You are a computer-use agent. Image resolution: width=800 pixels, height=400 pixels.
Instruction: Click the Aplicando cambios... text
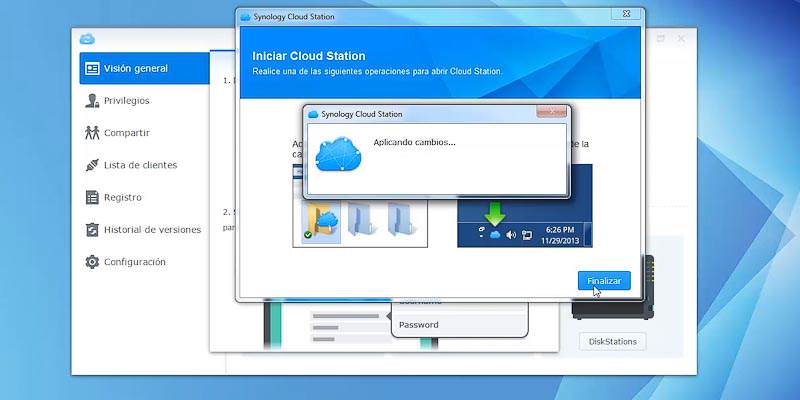click(x=414, y=142)
